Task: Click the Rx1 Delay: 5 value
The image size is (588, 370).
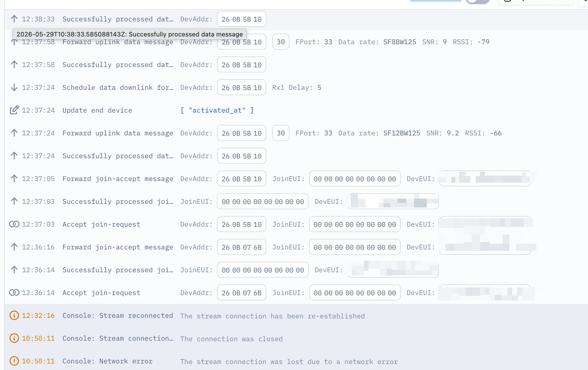Action: 319,88
